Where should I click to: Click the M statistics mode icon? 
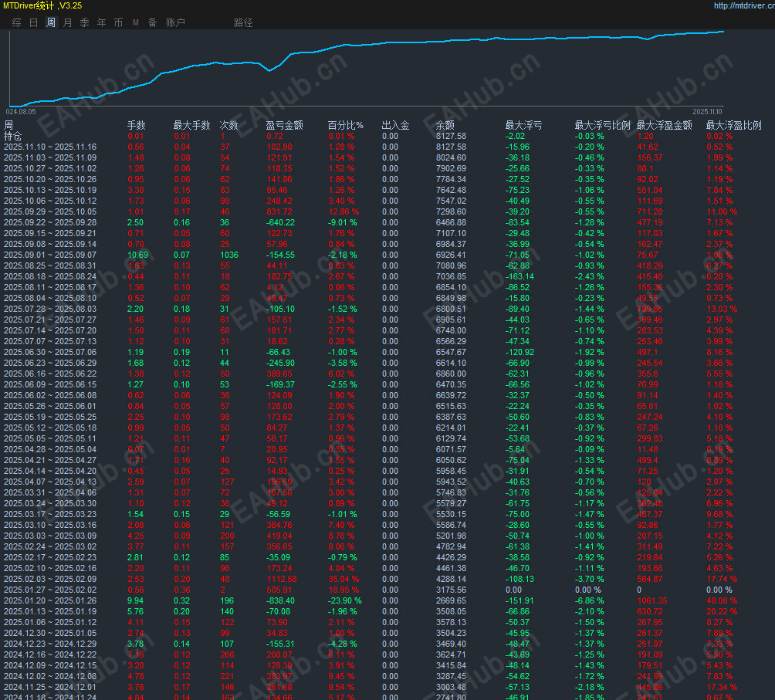pyautogui.click(x=134, y=22)
